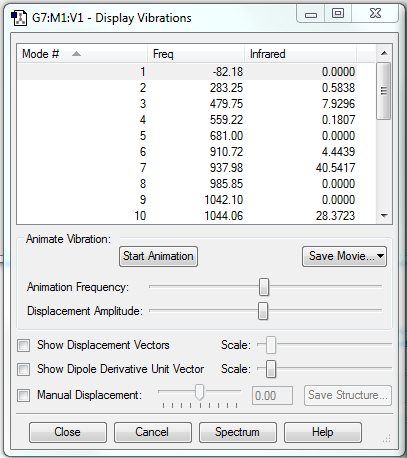Click the Help button

pos(323,432)
